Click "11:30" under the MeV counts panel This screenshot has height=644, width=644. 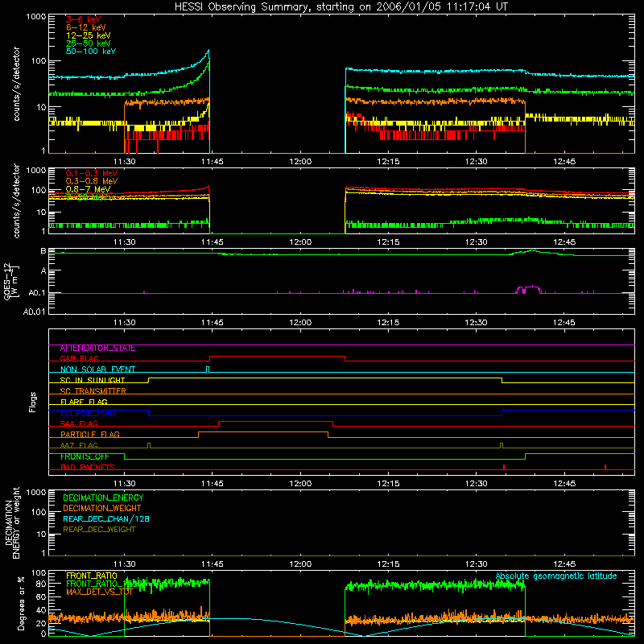tap(125, 242)
